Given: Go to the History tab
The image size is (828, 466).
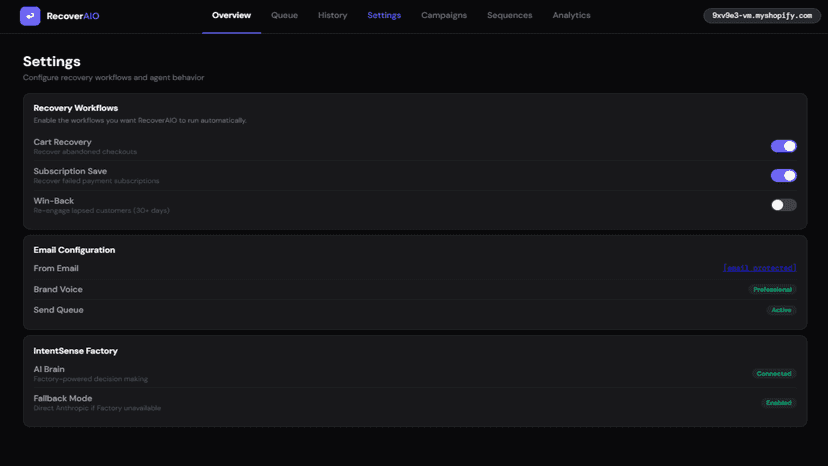Looking at the screenshot, I should tap(333, 15).
